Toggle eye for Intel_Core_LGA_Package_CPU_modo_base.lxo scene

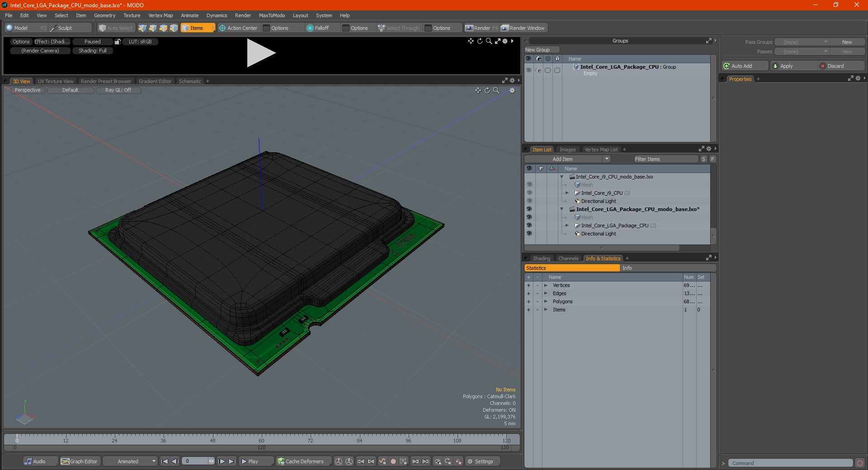[x=529, y=209]
